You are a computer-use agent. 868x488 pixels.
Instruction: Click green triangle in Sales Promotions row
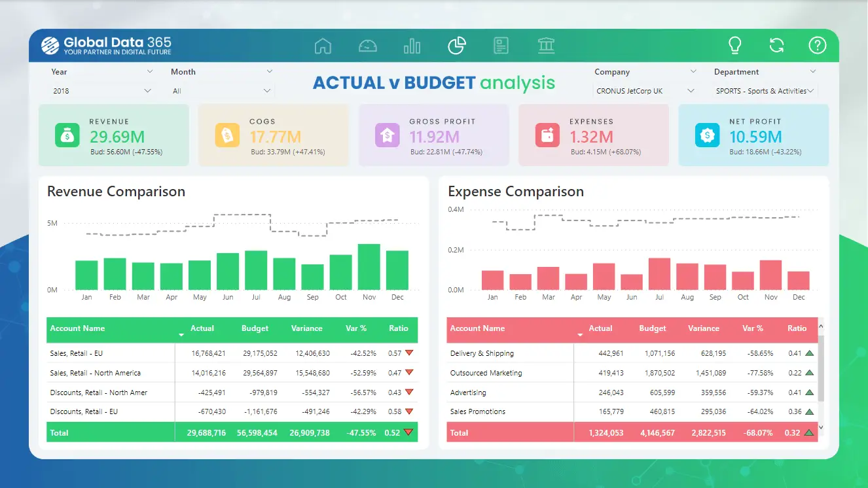pyautogui.click(x=809, y=411)
